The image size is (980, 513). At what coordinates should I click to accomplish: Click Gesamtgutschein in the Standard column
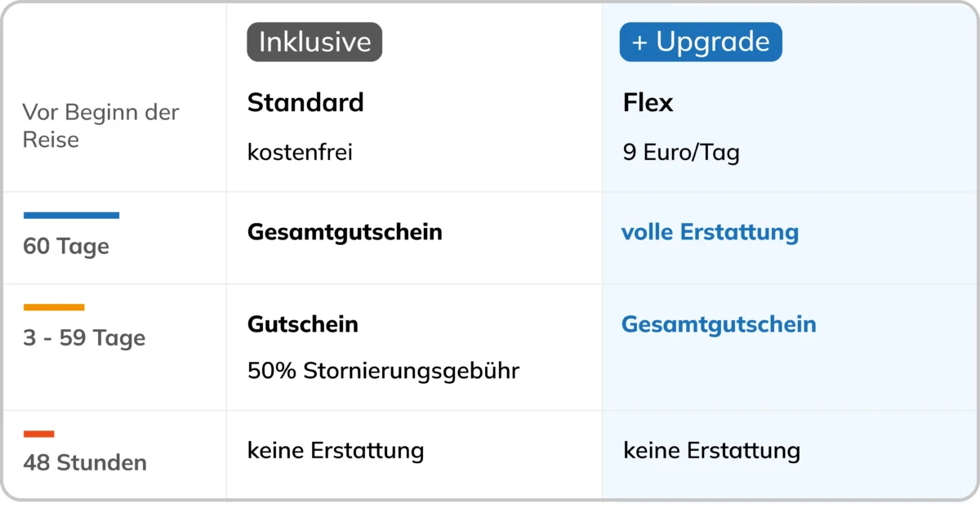(x=345, y=232)
